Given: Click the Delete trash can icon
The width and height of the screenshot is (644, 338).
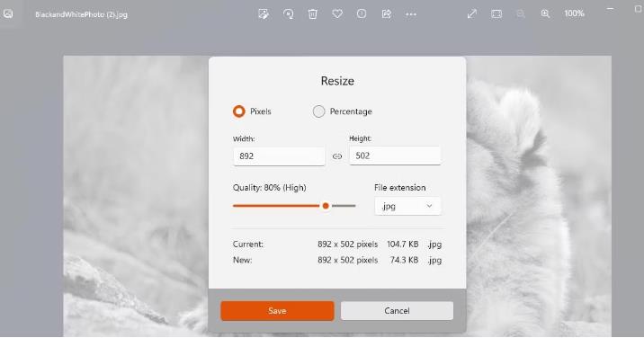Looking at the screenshot, I should (312, 14).
